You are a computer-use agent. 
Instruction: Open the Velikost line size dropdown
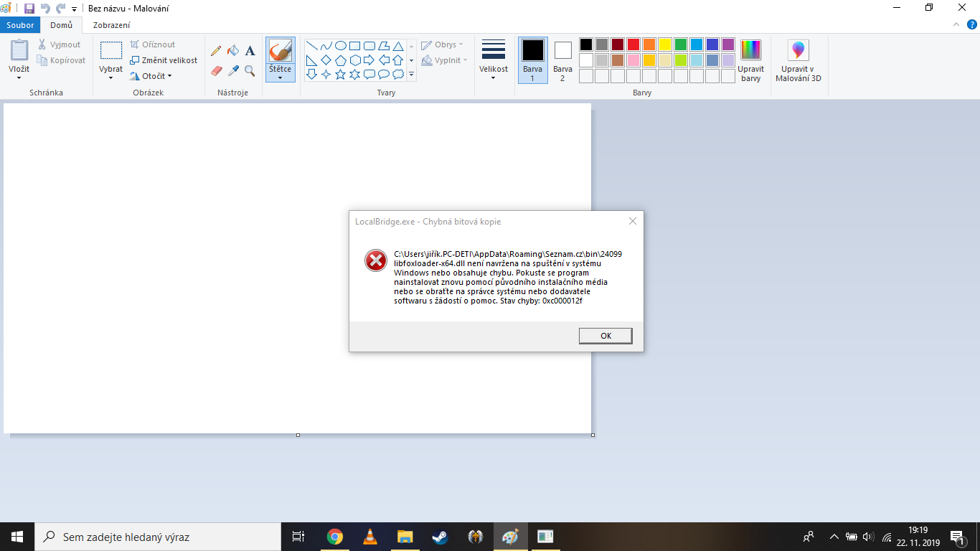point(494,60)
